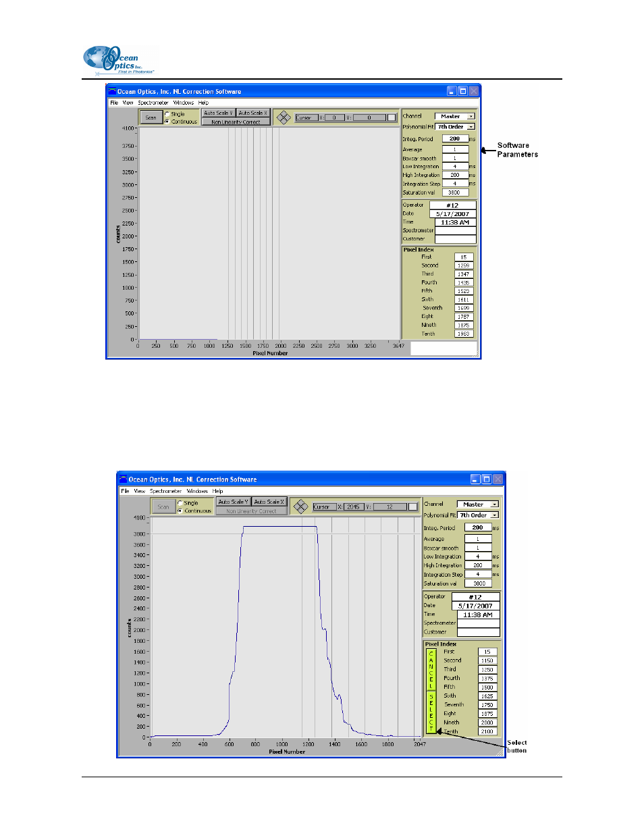Click the Second pixel index field showing 1150
The width and height of the screenshot is (644, 834).
click(487, 660)
